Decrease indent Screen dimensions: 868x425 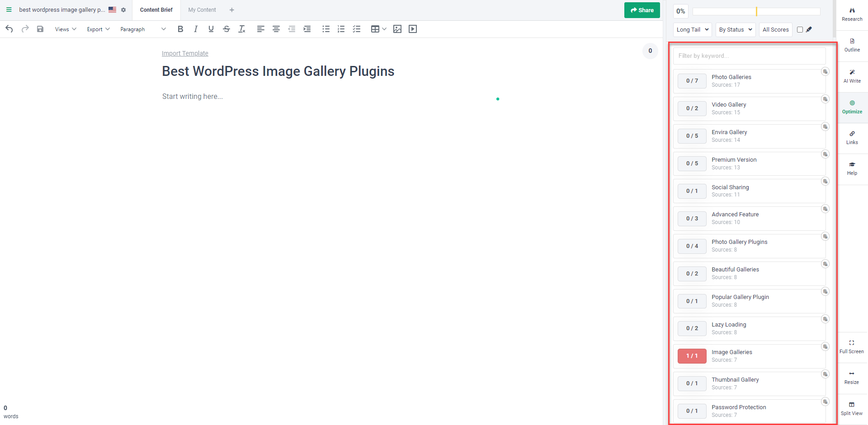(292, 29)
